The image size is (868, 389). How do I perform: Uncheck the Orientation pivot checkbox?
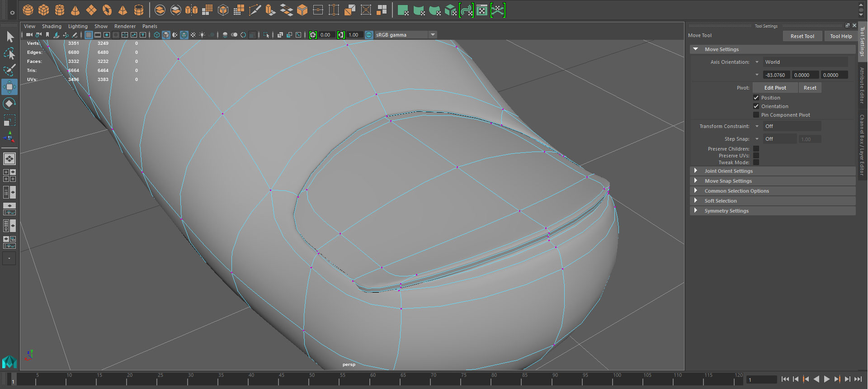(x=756, y=106)
